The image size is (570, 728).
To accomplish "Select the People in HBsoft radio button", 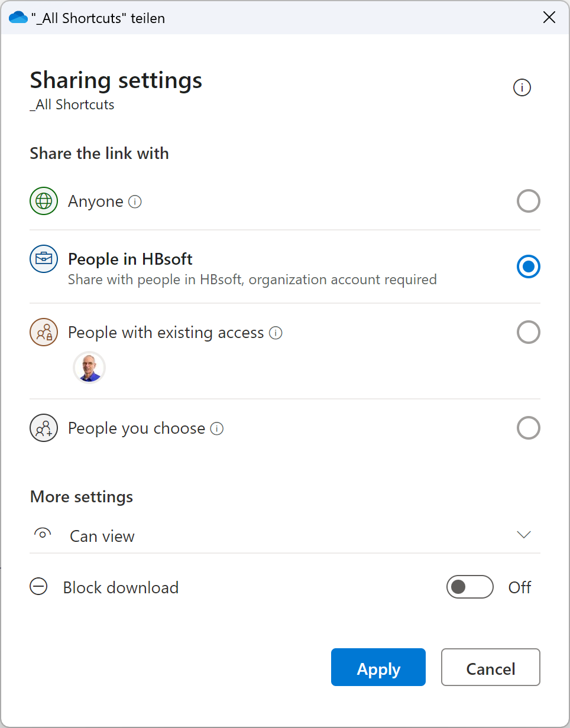I will tap(528, 267).
